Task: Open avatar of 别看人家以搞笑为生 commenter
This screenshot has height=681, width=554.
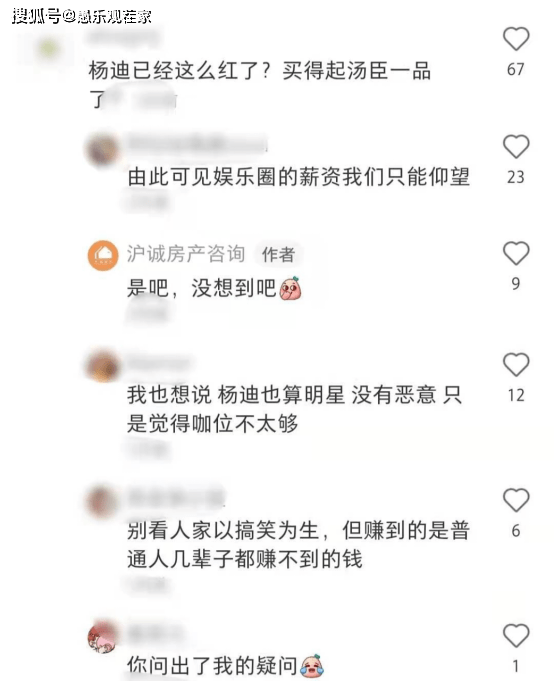Action: pos(102,502)
